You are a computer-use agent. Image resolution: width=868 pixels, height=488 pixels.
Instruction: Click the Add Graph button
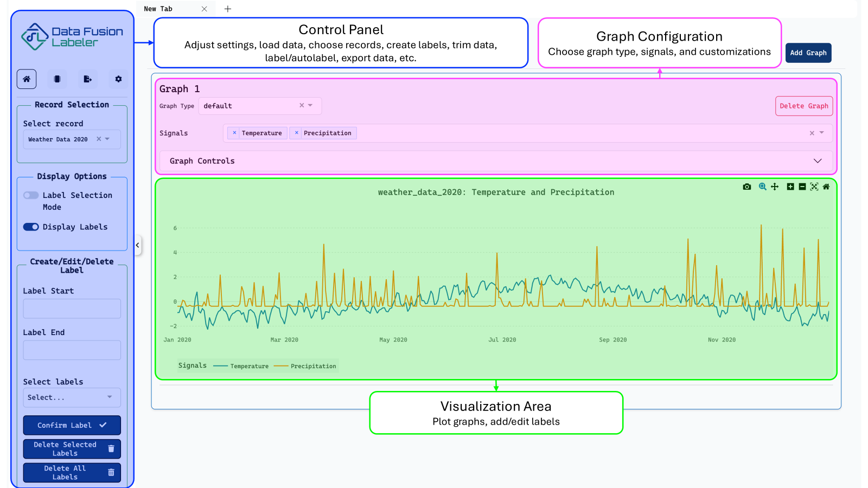coord(808,53)
